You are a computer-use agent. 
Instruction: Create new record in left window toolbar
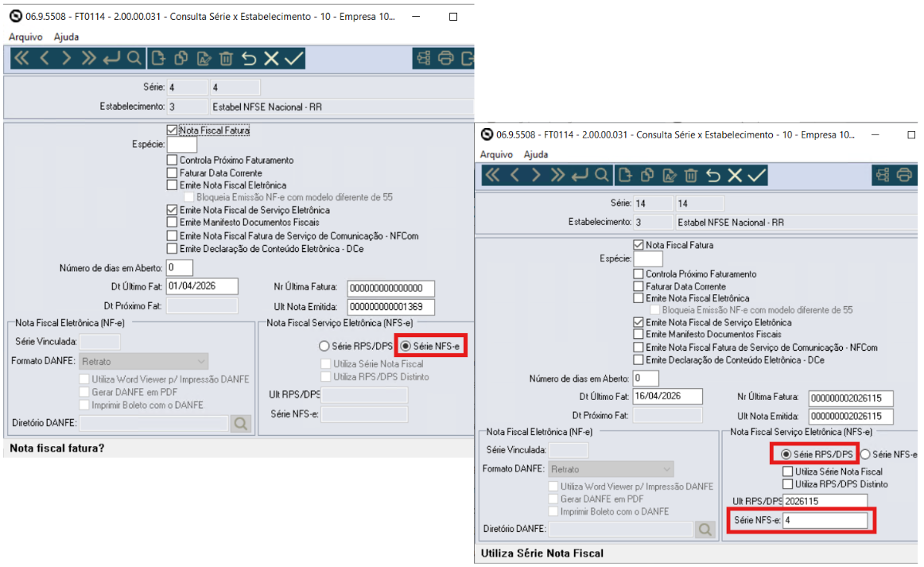point(158,58)
